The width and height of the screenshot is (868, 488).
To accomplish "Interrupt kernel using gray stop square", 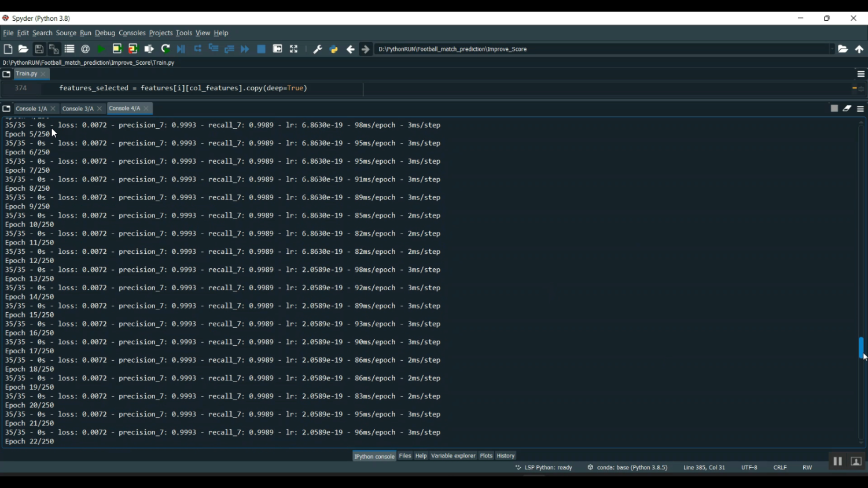I will click(x=834, y=109).
